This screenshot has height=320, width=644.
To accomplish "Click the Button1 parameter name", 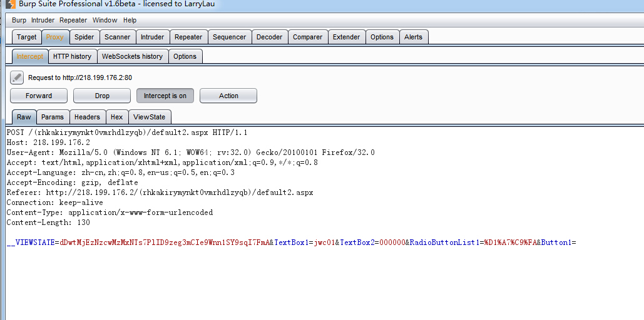I will 556,242.
